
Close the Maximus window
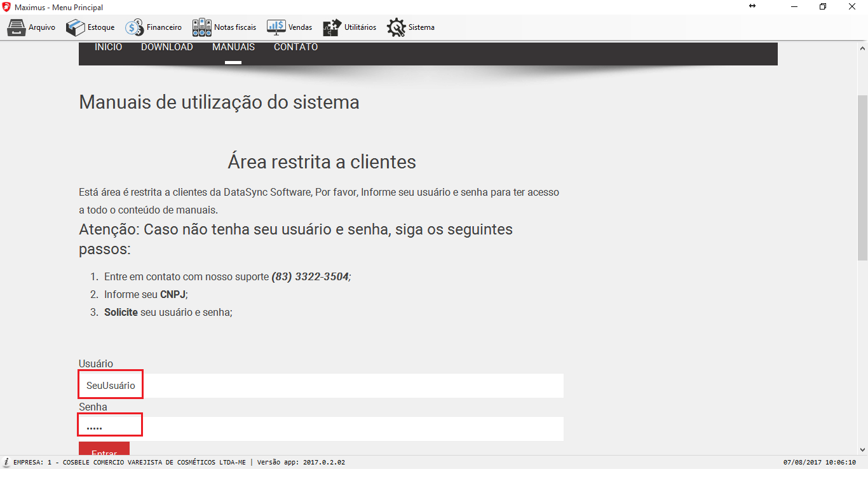coord(852,6)
